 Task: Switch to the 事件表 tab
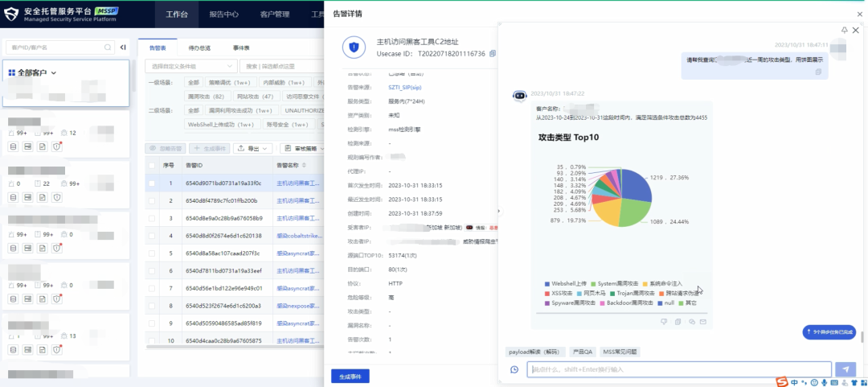coord(241,48)
